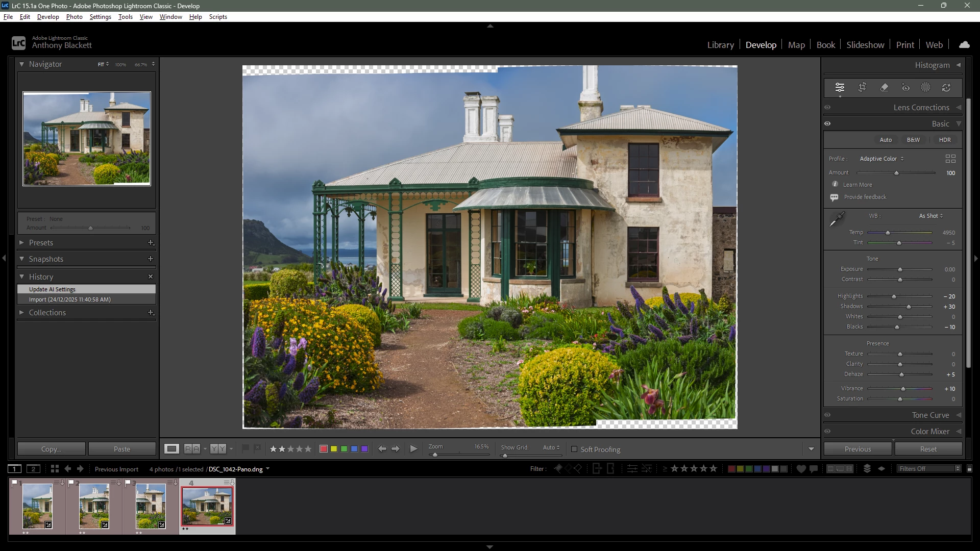The image size is (980, 551).
Task: Select the Edit sliders tool icon
Action: click(x=840, y=87)
